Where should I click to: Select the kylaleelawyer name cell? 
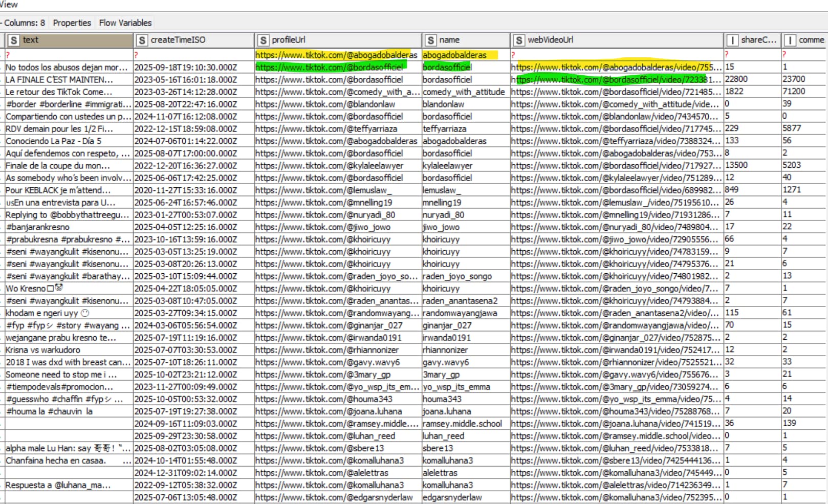pos(447,166)
